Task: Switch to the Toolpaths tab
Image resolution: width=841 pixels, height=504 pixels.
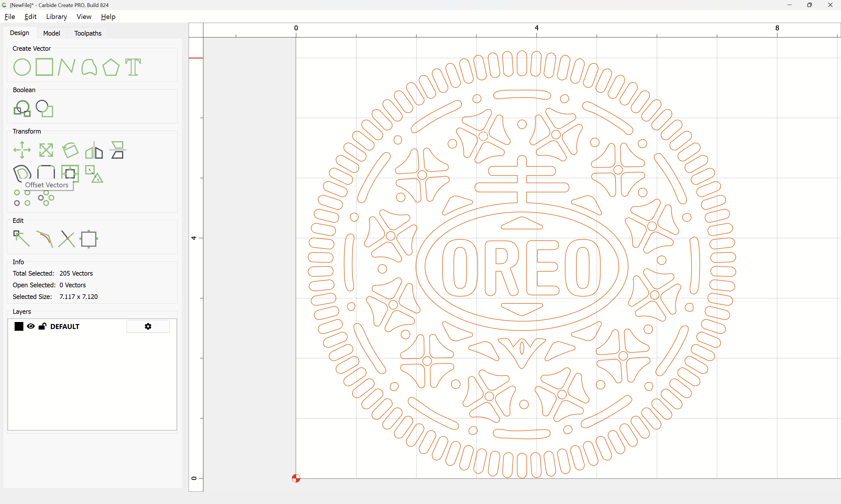Action: (x=88, y=33)
